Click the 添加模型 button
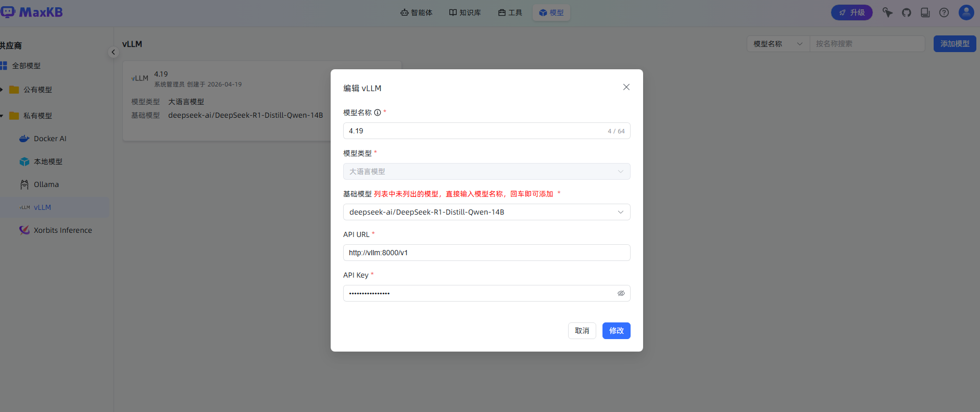Image resolution: width=980 pixels, height=412 pixels. (x=954, y=44)
